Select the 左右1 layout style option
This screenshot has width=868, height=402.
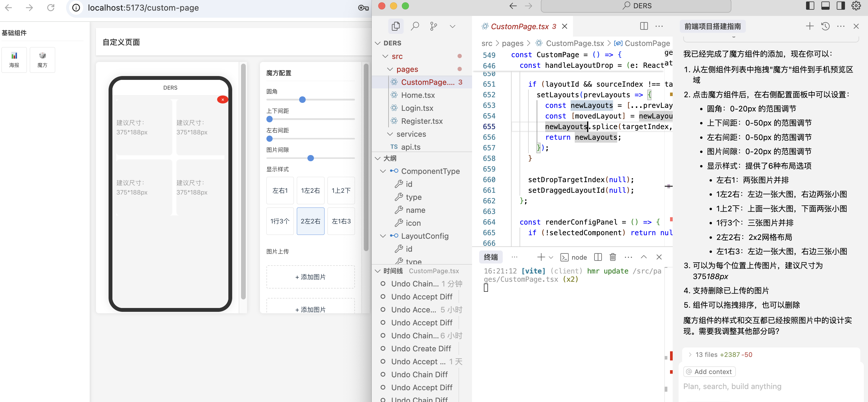280,191
